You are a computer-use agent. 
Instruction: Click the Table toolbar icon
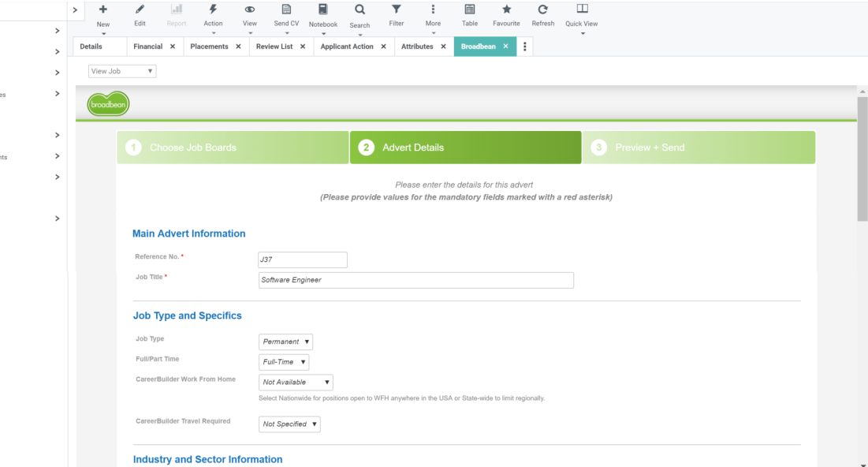point(469,9)
